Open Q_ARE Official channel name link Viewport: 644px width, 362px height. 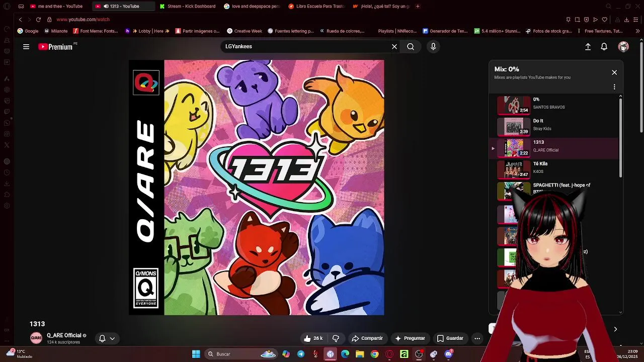[x=64, y=335]
